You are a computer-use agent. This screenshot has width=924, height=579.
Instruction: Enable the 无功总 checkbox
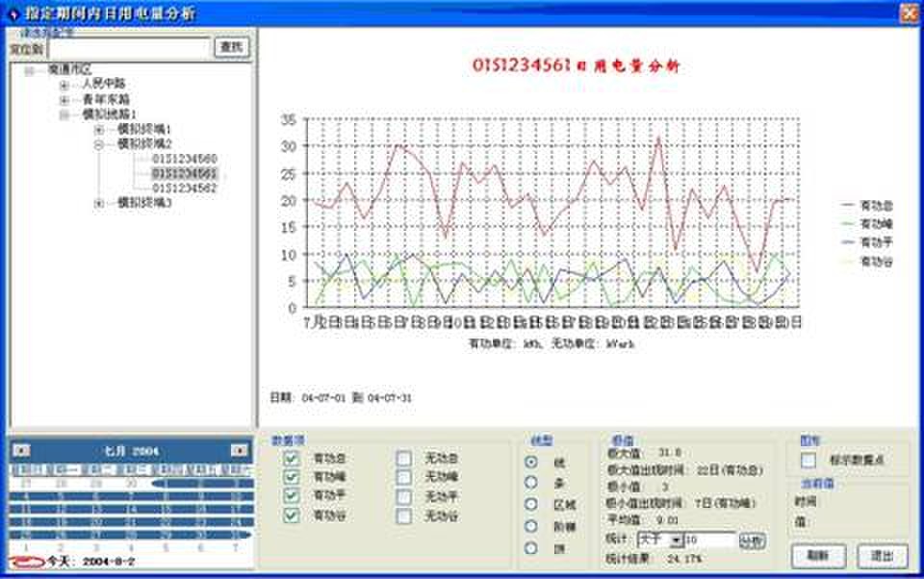click(405, 459)
